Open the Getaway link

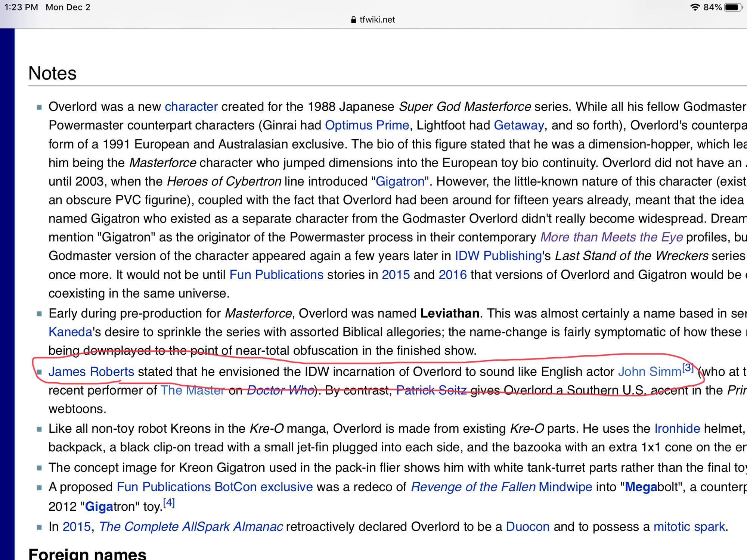(519, 125)
